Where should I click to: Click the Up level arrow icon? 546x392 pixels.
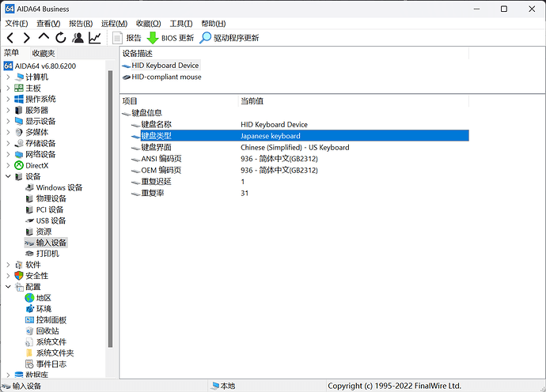click(x=44, y=38)
